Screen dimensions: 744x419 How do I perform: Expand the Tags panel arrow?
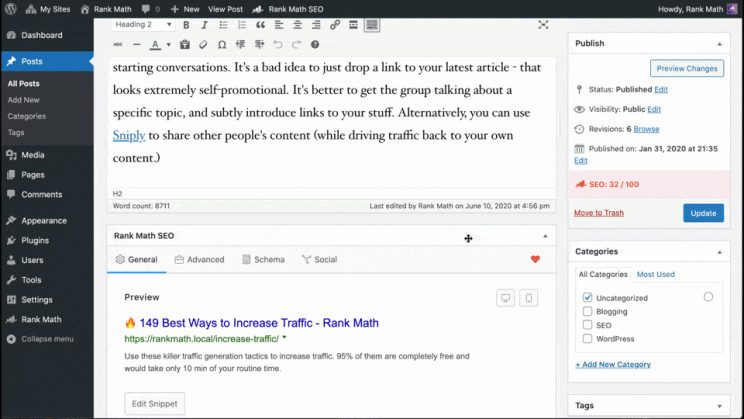pos(720,406)
